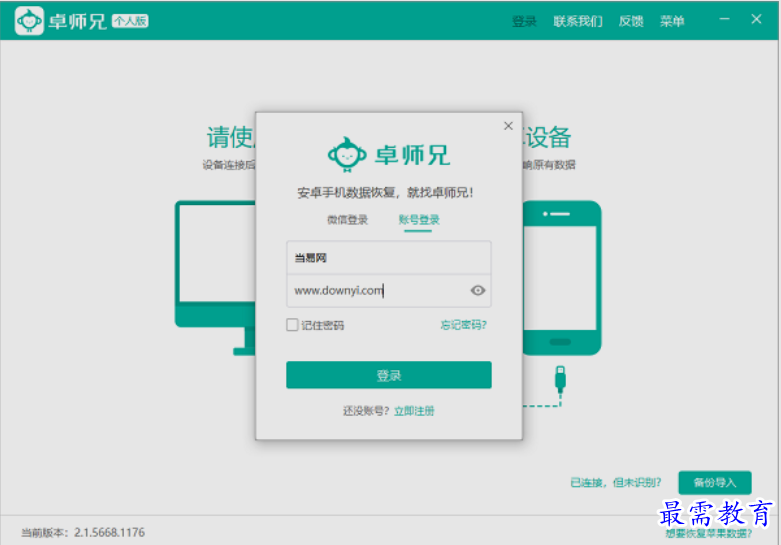Check the 记住密码 checkbox

(x=292, y=325)
